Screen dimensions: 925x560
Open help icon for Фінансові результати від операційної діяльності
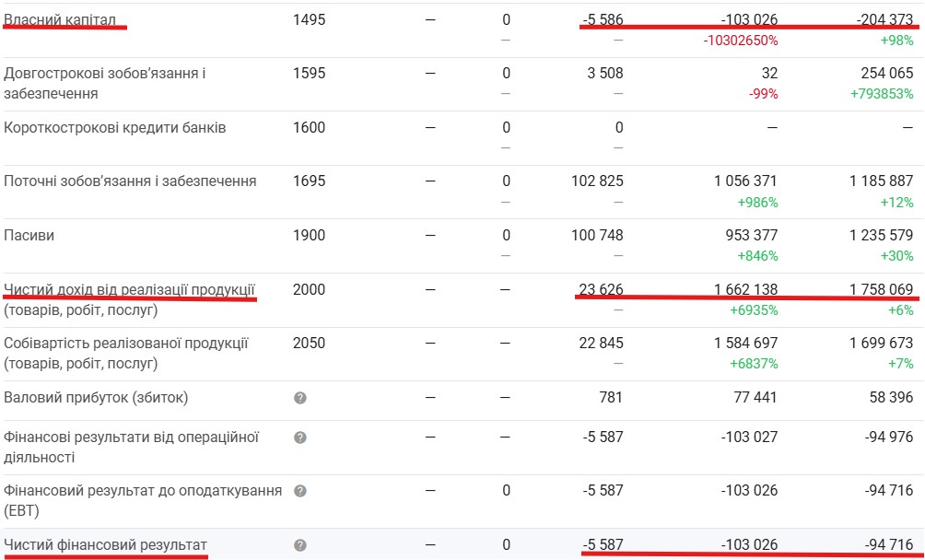pos(299,437)
